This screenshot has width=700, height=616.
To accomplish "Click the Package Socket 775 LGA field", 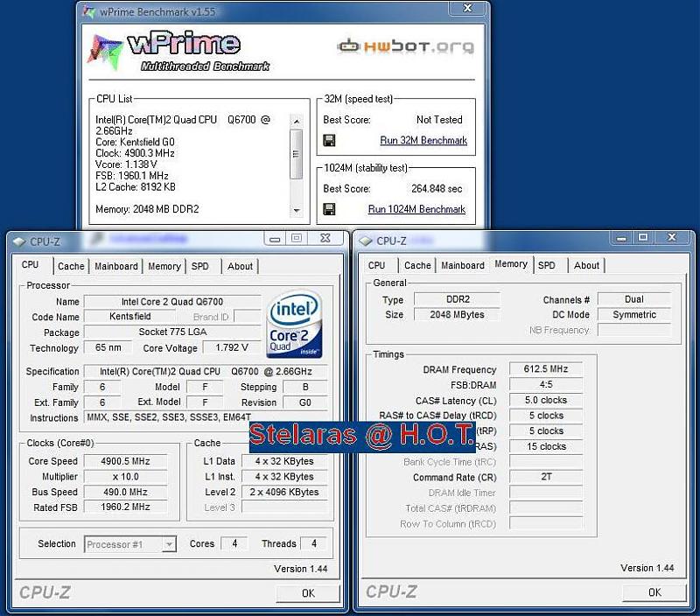I will coord(172,332).
